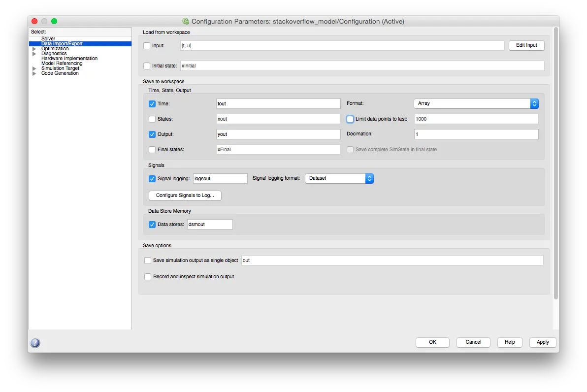Expand the Simulation Target tree node

(x=34, y=68)
